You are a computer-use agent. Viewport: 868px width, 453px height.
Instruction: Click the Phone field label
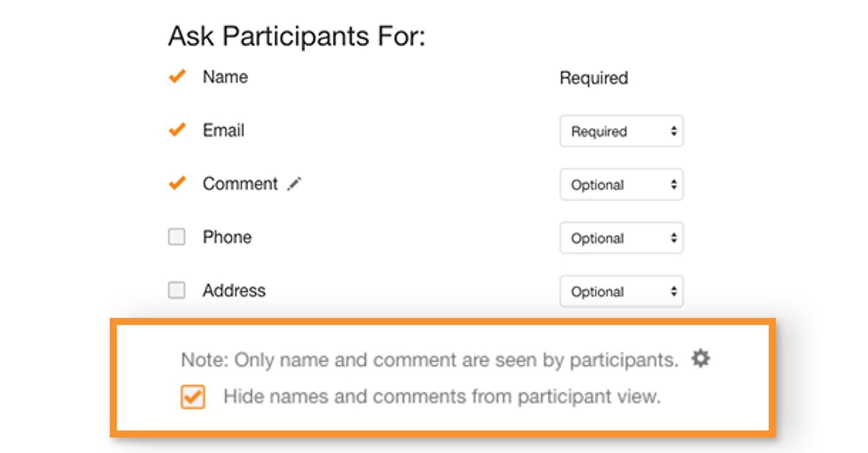(x=227, y=237)
